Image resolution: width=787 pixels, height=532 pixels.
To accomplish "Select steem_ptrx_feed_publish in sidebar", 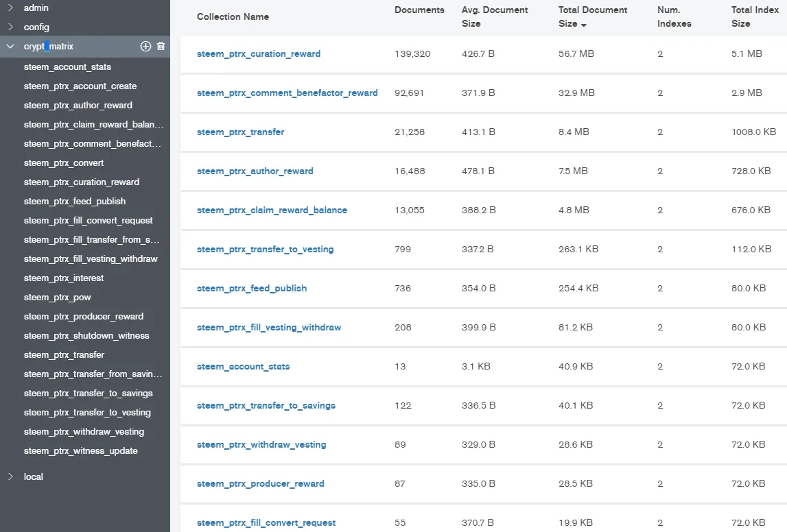I will coord(75,201).
